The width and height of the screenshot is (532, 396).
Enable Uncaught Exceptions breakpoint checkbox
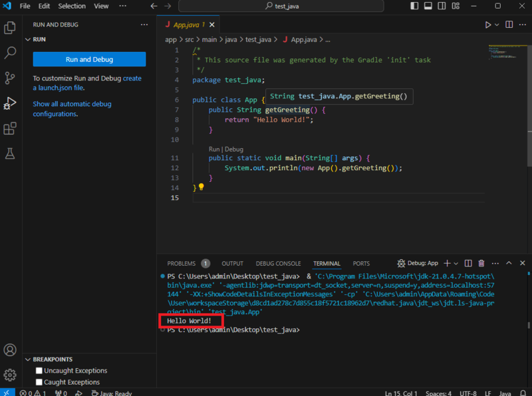pyautogui.click(x=39, y=371)
